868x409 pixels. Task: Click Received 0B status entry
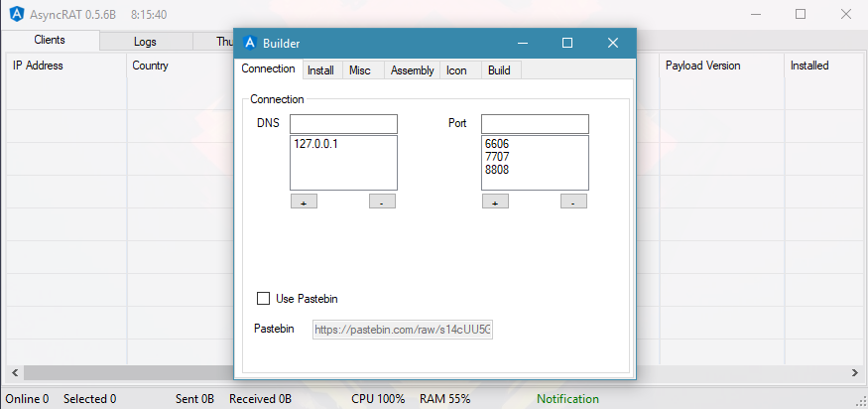point(260,399)
